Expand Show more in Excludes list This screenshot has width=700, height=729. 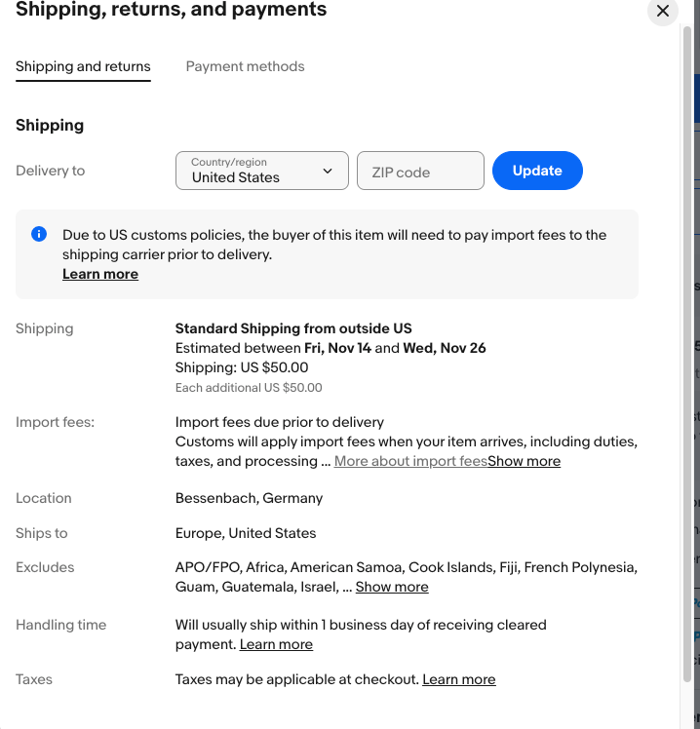coord(392,587)
